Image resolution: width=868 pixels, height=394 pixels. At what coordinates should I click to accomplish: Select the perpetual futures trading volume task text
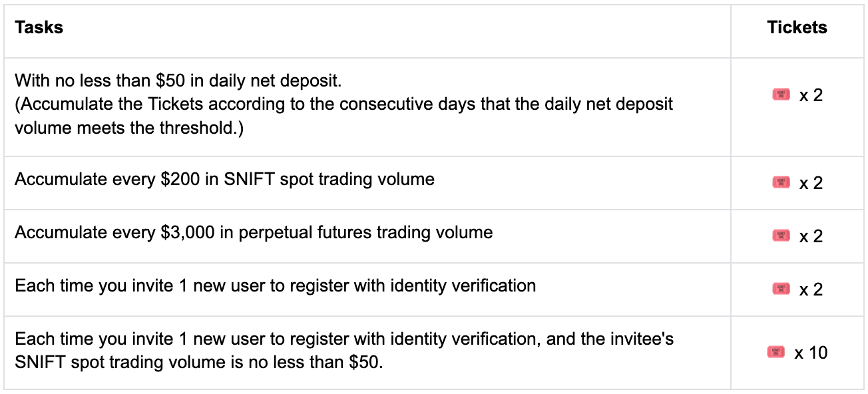click(254, 232)
